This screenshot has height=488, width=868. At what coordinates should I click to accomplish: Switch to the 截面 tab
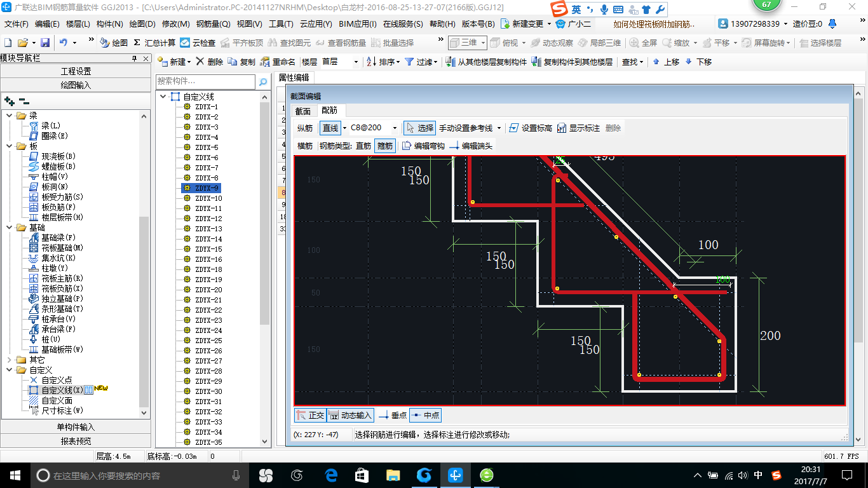[302, 111]
